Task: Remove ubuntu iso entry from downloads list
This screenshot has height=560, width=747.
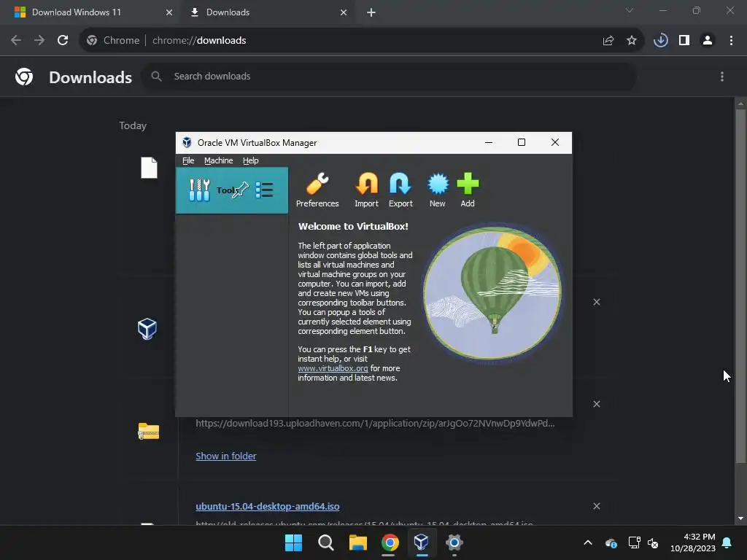Action: (597, 506)
